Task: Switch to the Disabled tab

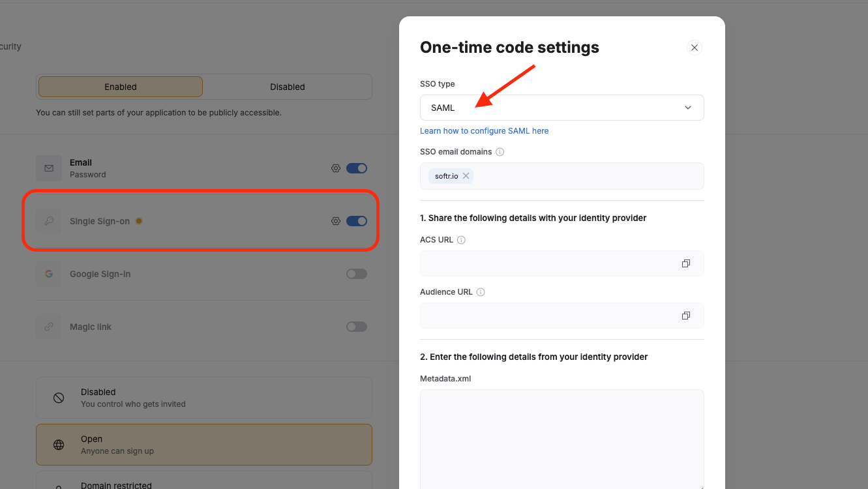Action: pyautogui.click(x=287, y=86)
